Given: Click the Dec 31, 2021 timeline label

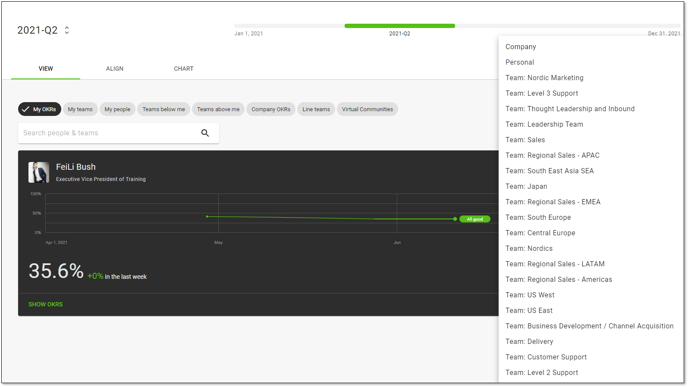Looking at the screenshot, I should (x=664, y=33).
